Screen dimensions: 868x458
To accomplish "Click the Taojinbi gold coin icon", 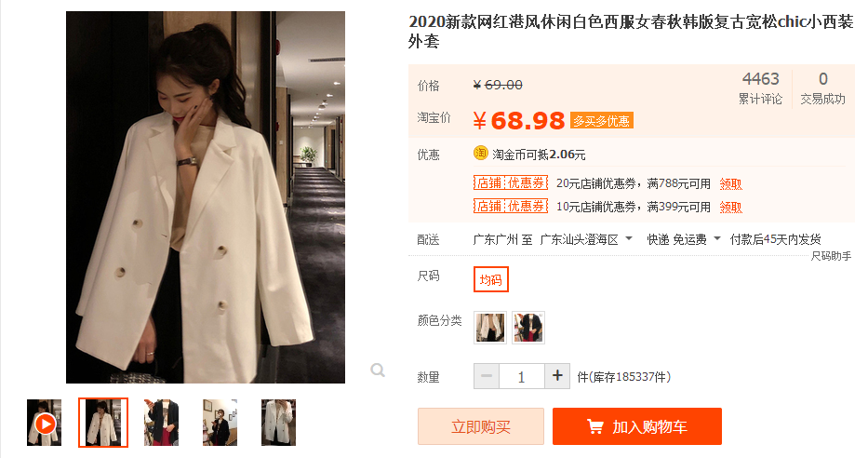I will [x=480, y=153].
